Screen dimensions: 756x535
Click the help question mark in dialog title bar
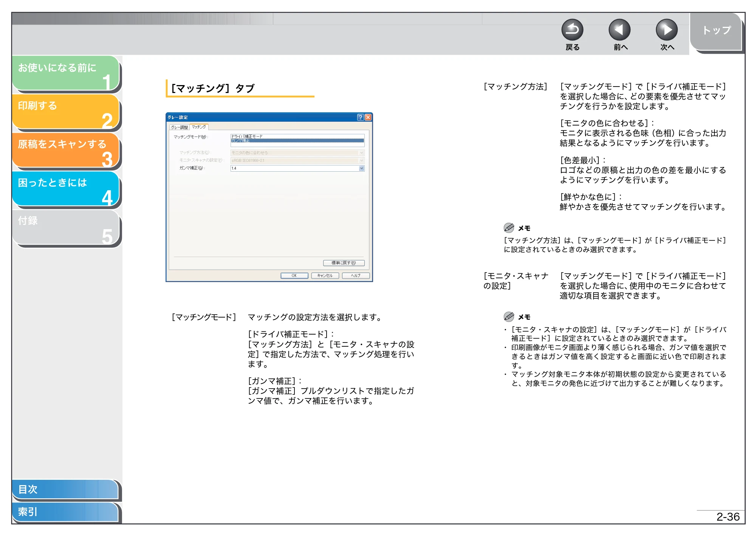click(x=360, y=117)
